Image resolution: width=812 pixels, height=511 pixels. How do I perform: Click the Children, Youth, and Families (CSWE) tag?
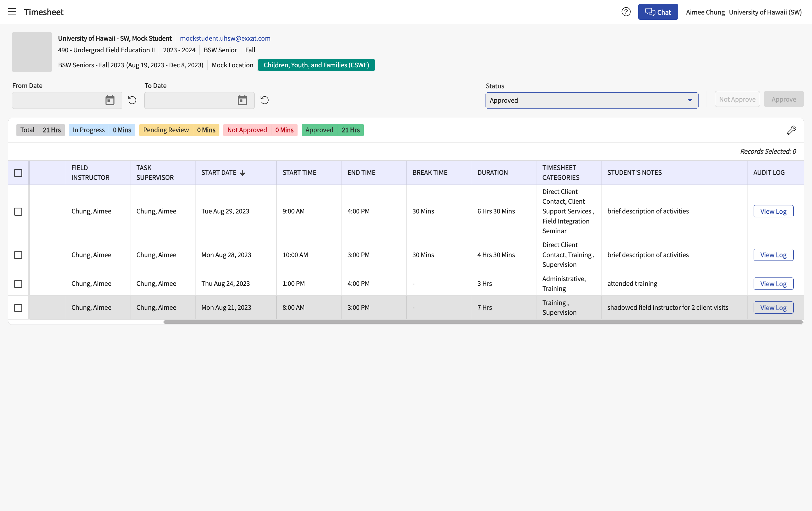point(316,65)
